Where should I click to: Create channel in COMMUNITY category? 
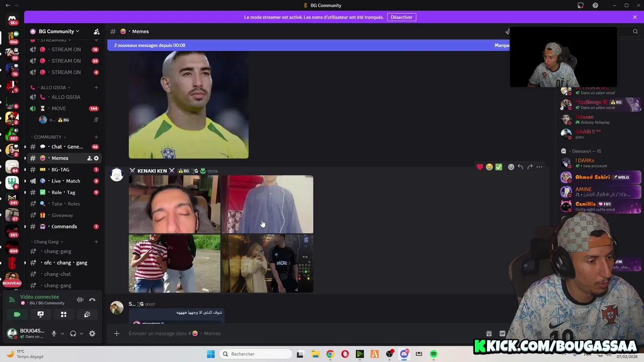tap(96, 137)
